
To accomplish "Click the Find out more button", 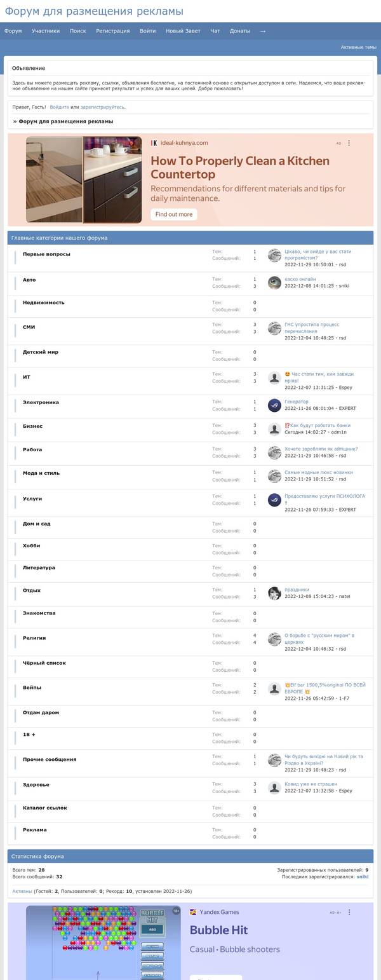I will [174, 214].
